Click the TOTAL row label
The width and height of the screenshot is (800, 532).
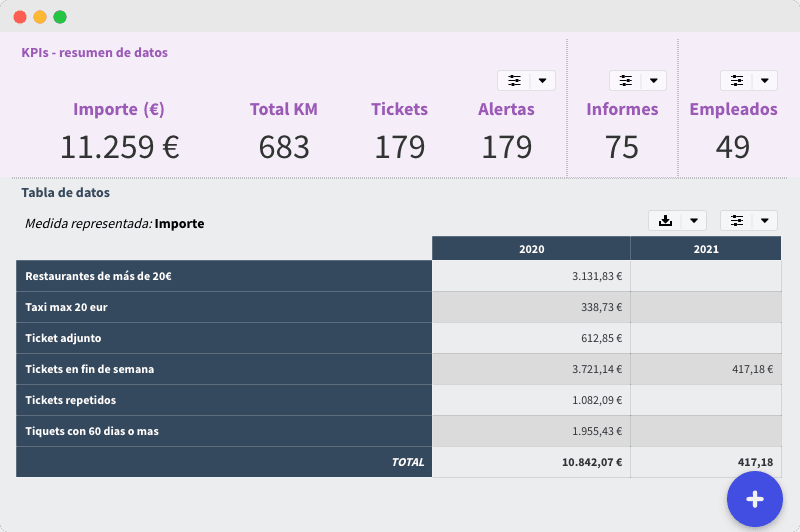[x=408, y=462]
